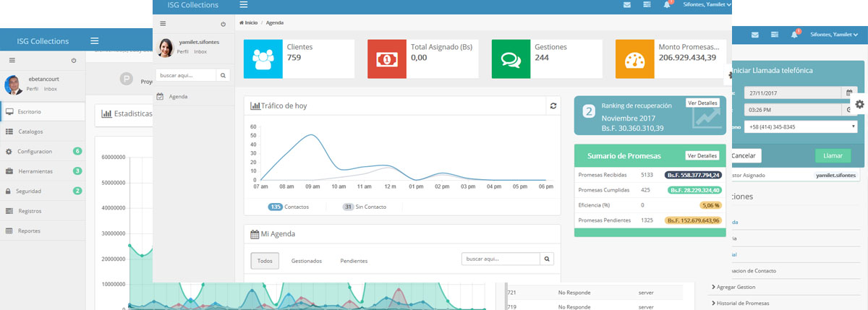Open the calendar icon beside date 27/11/2017
This screenshot has height=310, width=868.
[848, 92]
